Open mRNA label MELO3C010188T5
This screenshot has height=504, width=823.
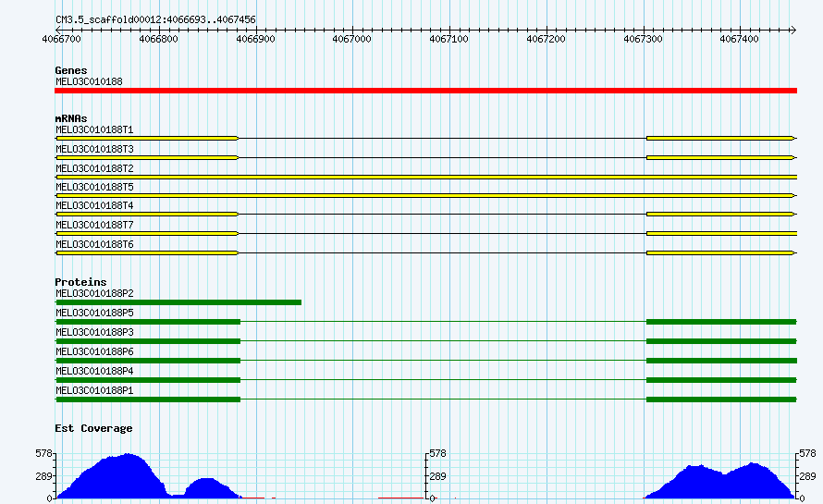[94, 187]
